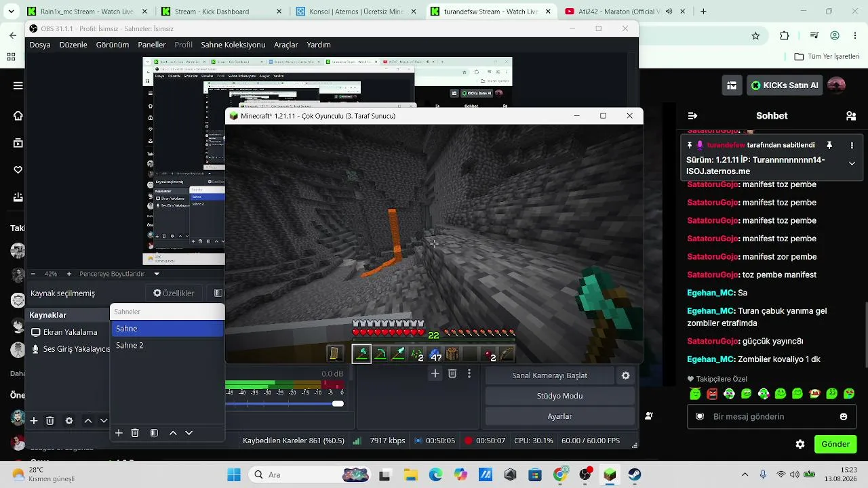Screen dimensions: 868x488
Task: Open transition options three-dot menu
Action: (469, 373)
